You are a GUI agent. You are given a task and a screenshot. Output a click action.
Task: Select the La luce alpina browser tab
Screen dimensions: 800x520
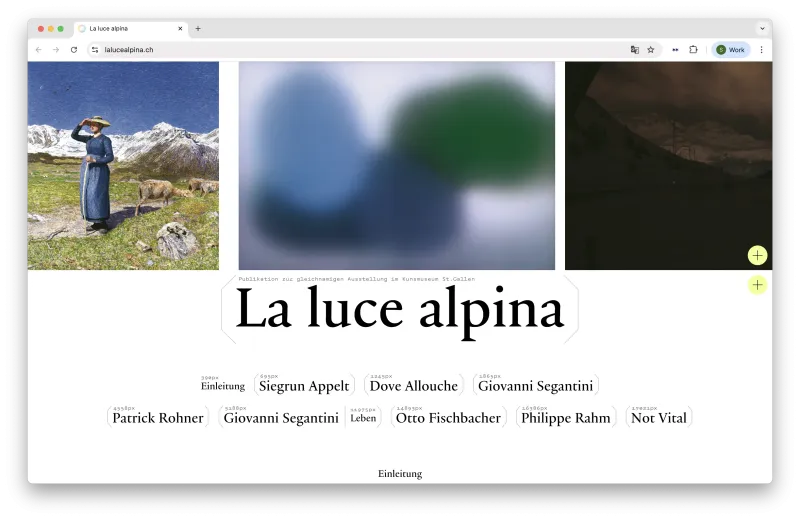tap(131, 29)
